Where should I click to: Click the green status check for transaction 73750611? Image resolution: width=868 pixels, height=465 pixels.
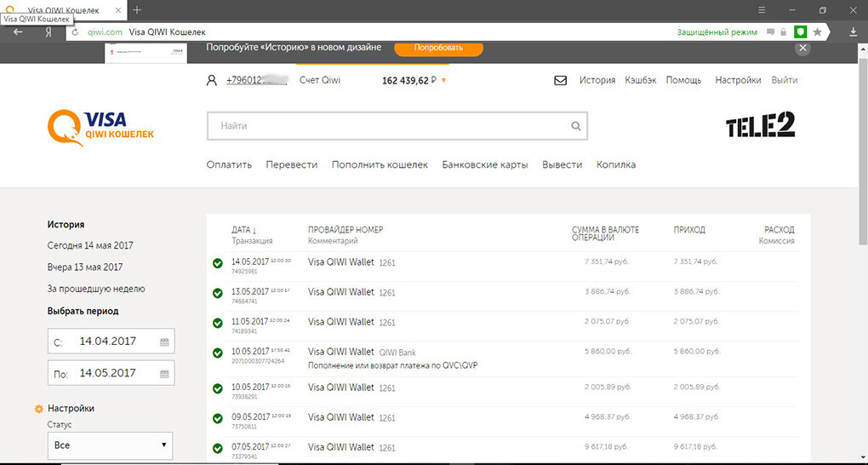tap(218, 418)
